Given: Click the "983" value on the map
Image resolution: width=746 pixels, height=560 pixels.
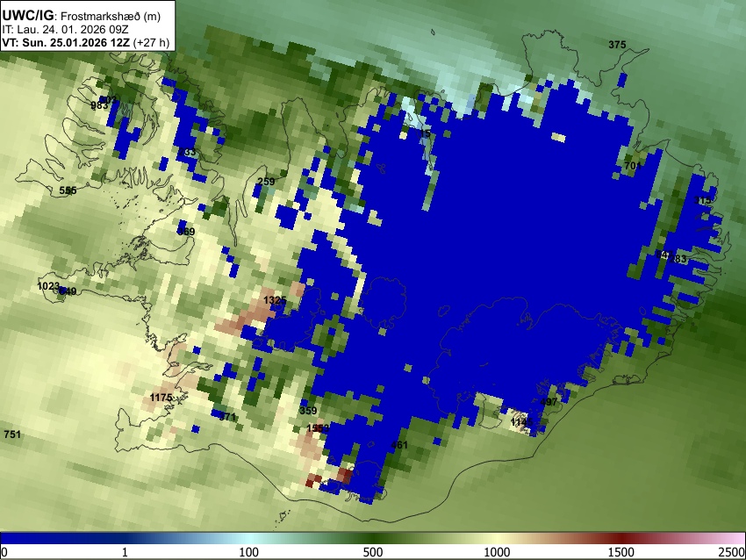Looking at the screenshot, I should point(99,105).
